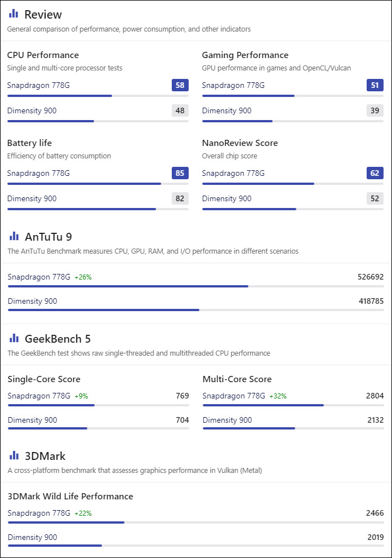Open Dimensity 900 link under Gaming Performance
This screenshot has height=558, width=392.
coord(226,110)
